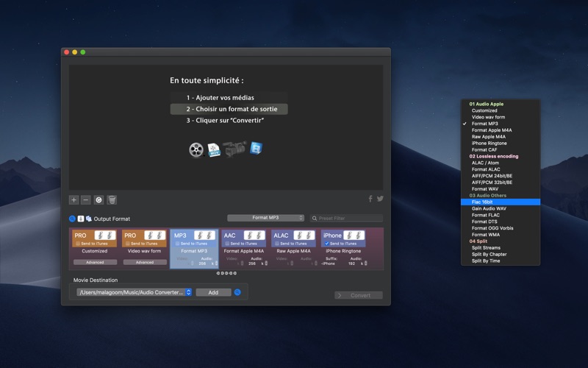This screenshot has height=368, width=588.
Task: Click copy icon left of Output Format
Action: click(89, 219)
